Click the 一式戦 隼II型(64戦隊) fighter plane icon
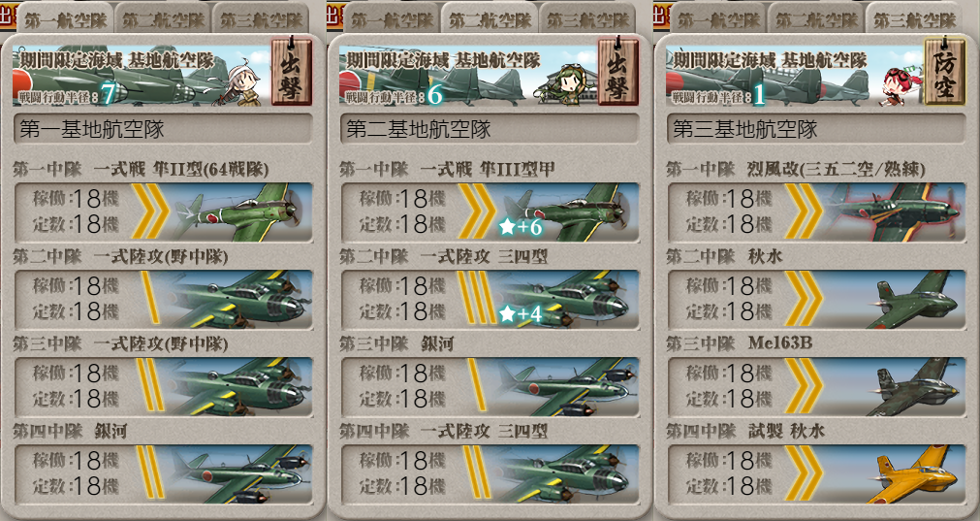 240,212
